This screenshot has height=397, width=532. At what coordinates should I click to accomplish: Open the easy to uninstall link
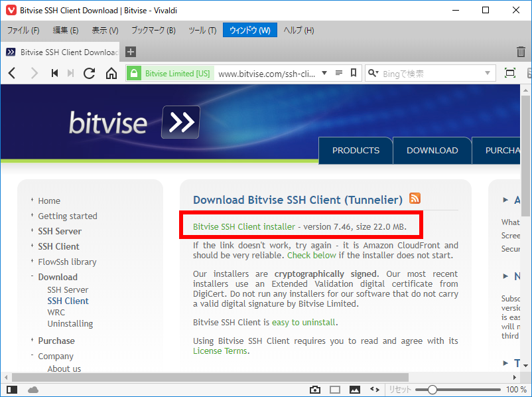click(303, 322)
